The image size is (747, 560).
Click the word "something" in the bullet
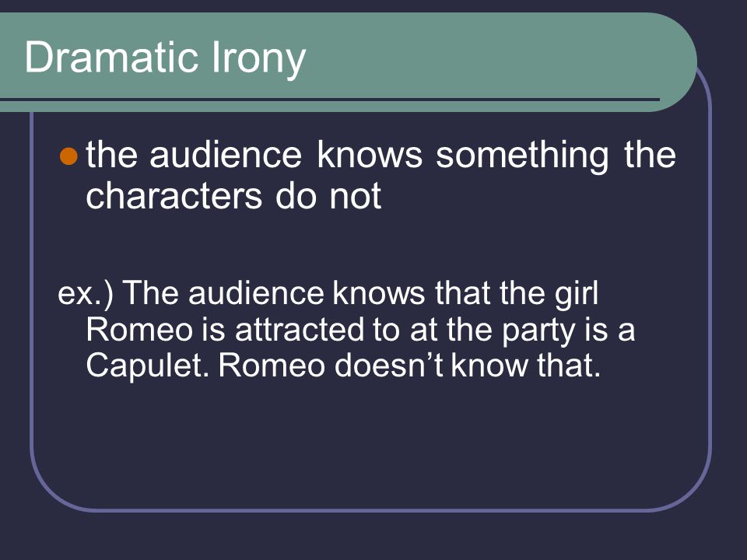click(522, 156)
